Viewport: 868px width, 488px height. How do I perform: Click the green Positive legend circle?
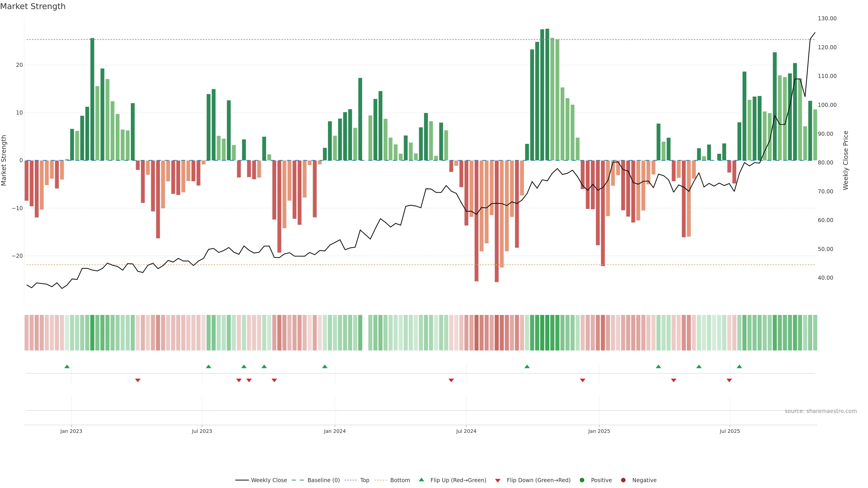582,480
